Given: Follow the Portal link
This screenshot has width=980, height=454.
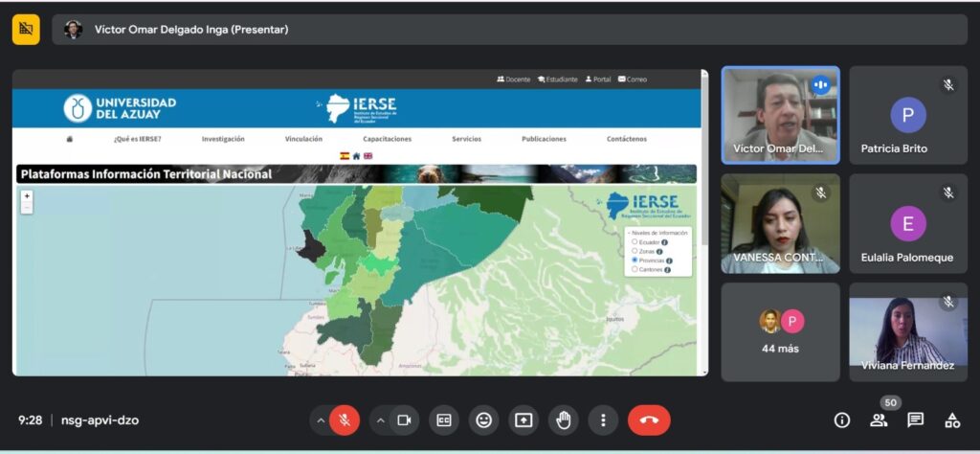Looking at the screenshot, I should (x=598, y=79).
